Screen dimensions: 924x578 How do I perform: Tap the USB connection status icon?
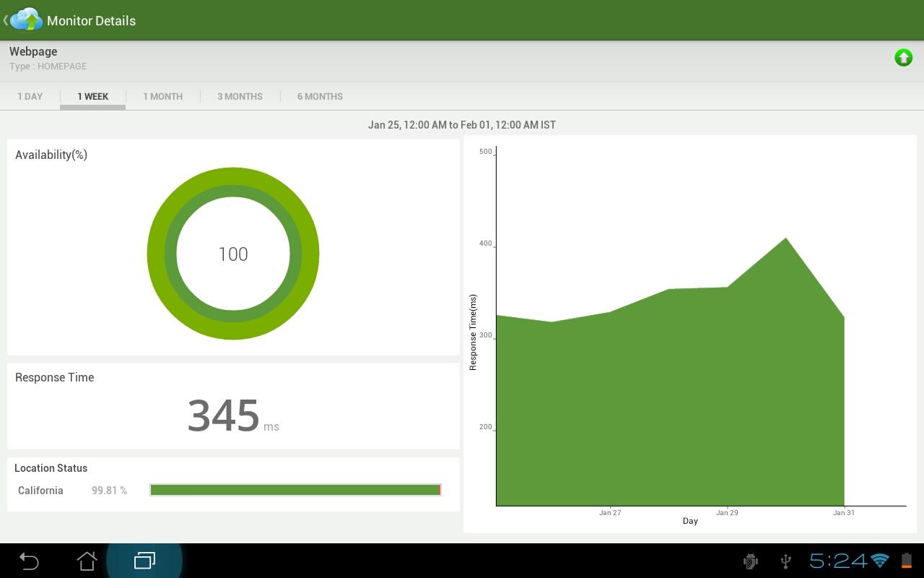786,561
